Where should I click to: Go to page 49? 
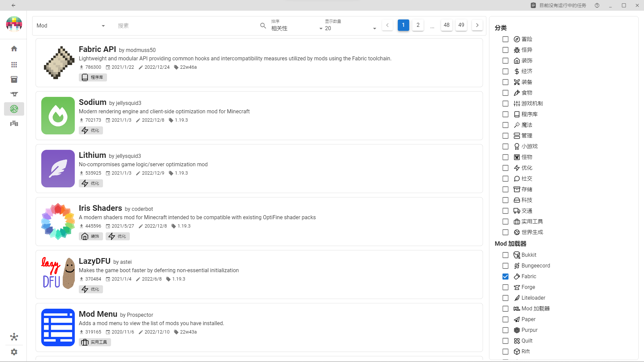click(461, 25)
